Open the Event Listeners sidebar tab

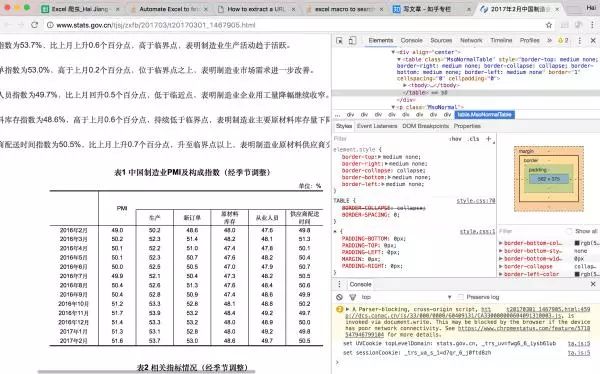(377, 126)
